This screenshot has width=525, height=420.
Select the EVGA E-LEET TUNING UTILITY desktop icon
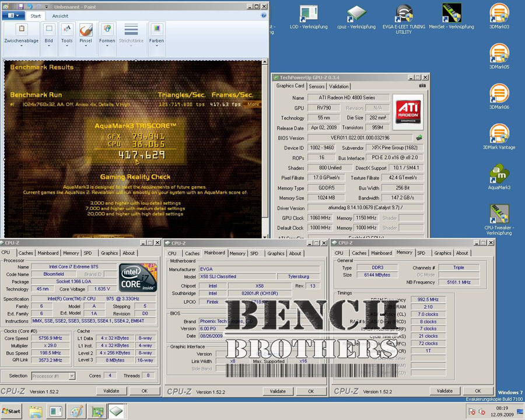point(404,19)
